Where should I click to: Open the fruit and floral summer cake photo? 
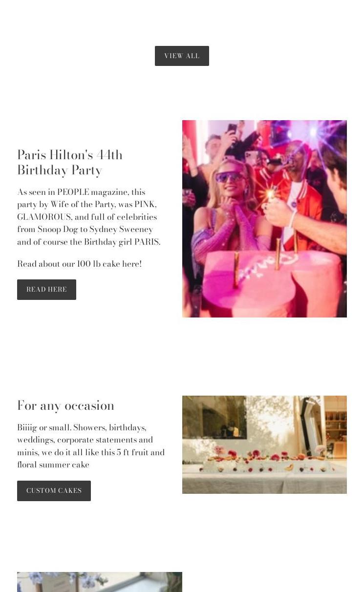point(264,444)
